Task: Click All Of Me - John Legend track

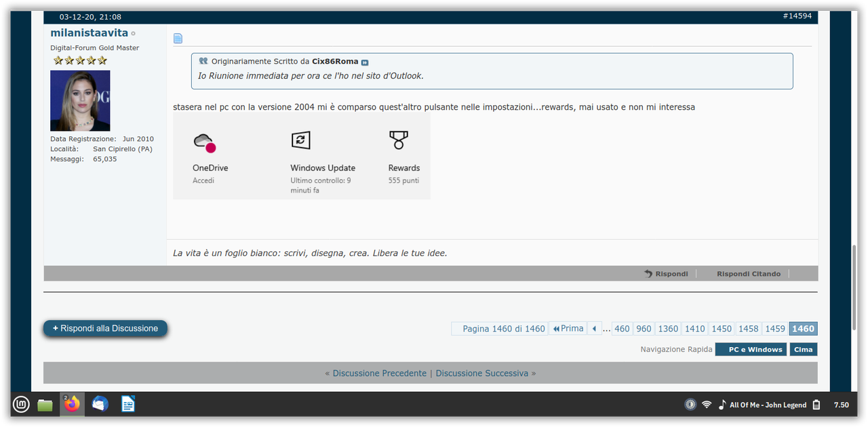Action: [x=768, y=405]
